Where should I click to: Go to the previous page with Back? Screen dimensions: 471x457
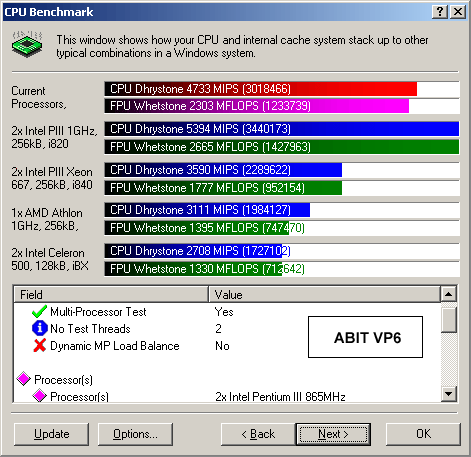(x=258, y=434)
